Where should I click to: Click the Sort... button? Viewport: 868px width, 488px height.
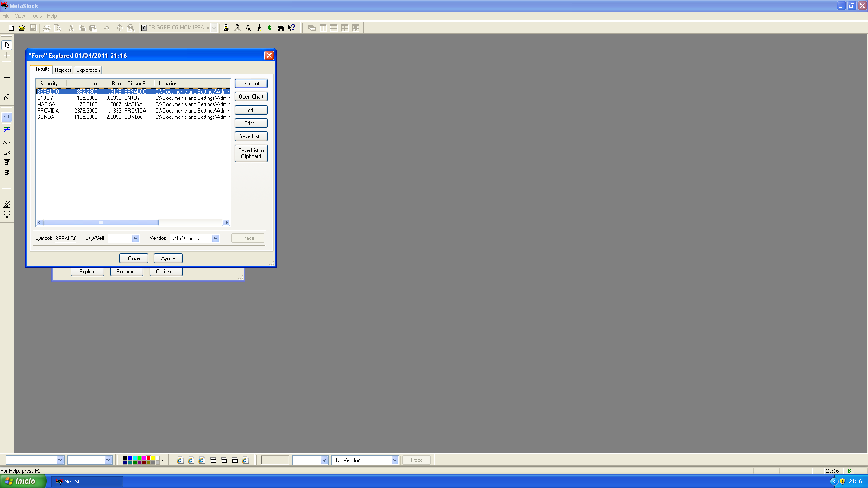pos(251,110)
